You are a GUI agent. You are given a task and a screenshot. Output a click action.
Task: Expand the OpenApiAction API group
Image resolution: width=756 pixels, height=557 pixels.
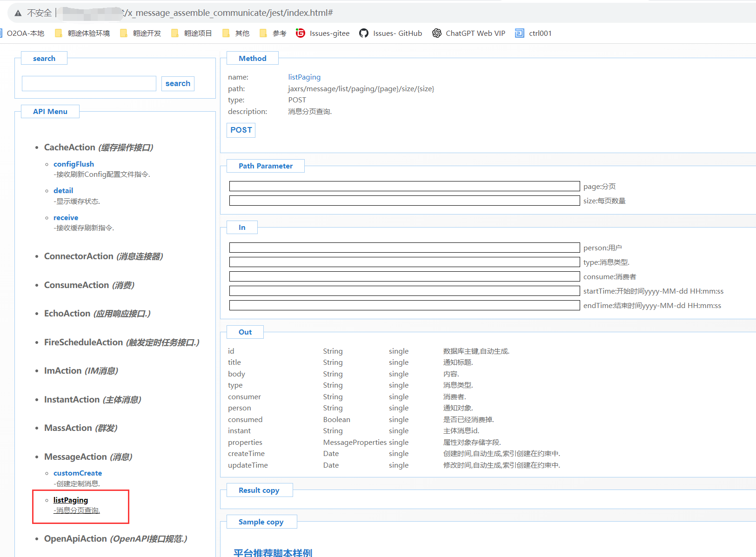tap(75, 539)
